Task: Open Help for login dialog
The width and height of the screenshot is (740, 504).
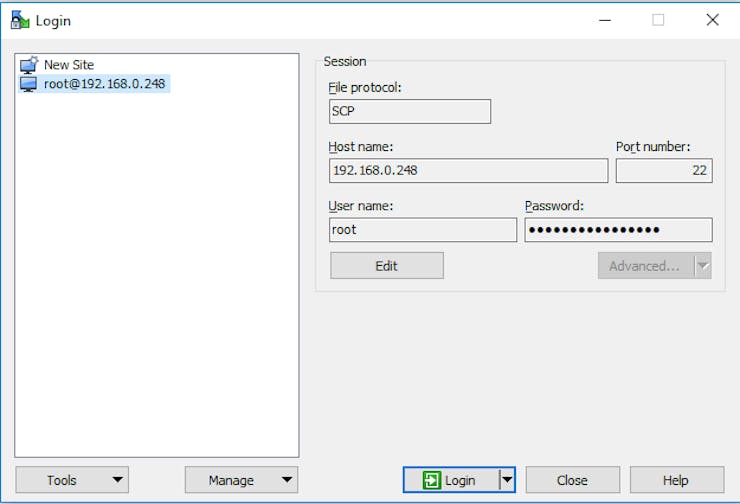Action: [x=676, y=480]
